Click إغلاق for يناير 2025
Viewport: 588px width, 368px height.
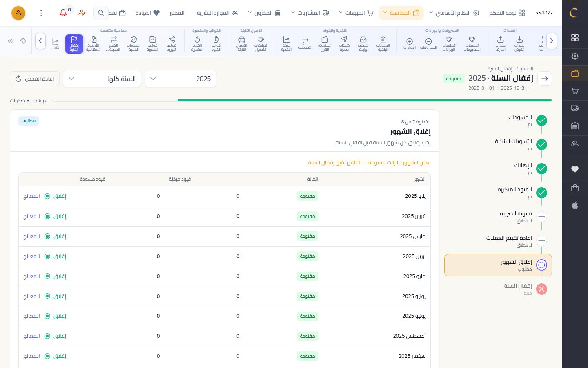pyautogui.click(x=56, y=196)
